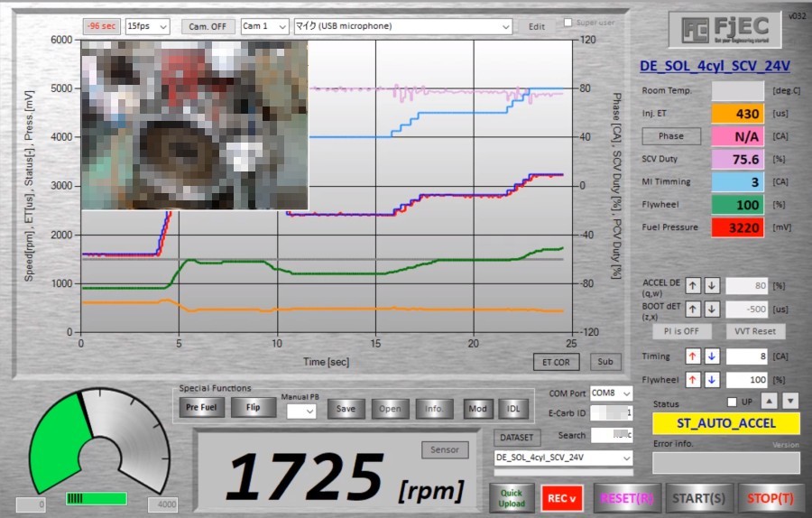Check the UP checkbox near Status
Screen dimensions: 812x518
[733, 402]
